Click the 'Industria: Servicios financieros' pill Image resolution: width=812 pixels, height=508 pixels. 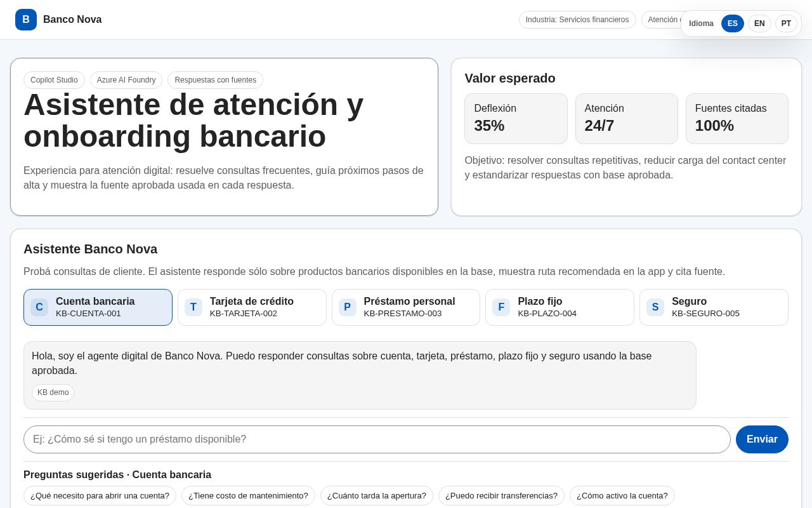pyautogui.click(x=577, y=20)
